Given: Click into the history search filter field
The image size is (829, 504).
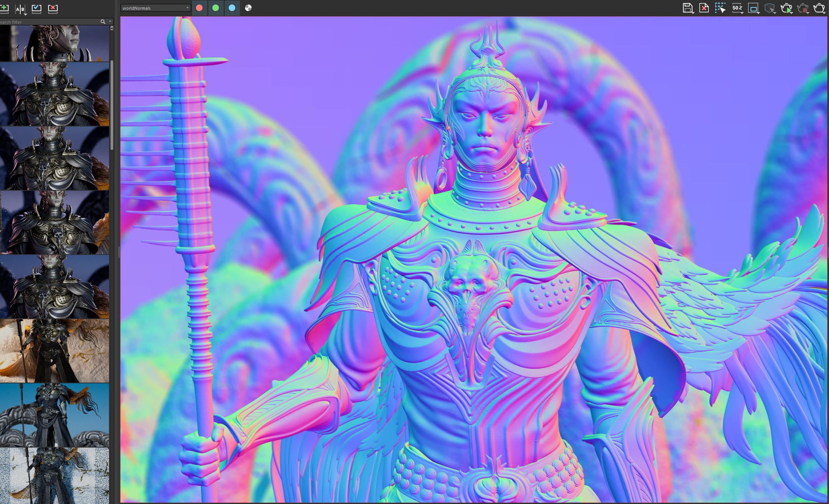Looking at the screenshot, I should click(x=47, y=22).
